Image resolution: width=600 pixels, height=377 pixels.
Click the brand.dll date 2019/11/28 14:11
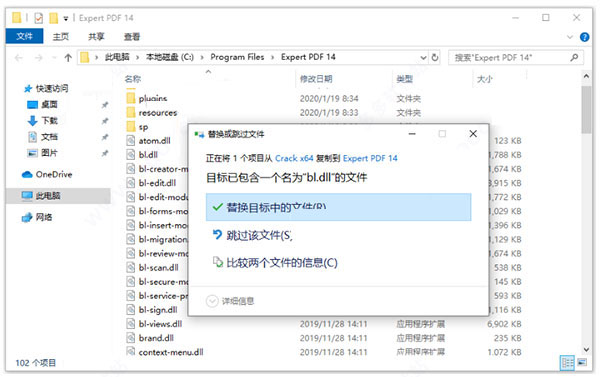pyautogui.click(x=333, y=338)
